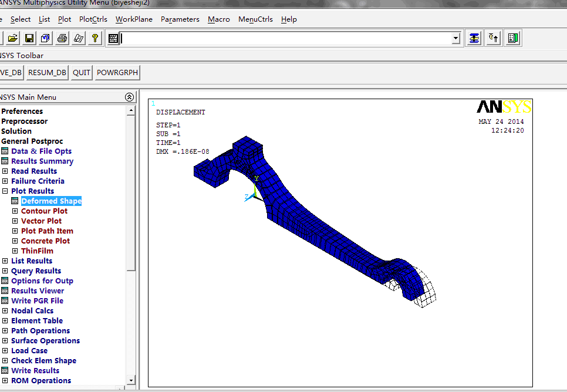Open Data & File Opts dialog
This screenshot has height=392, width=567.
tap(41, 151)
